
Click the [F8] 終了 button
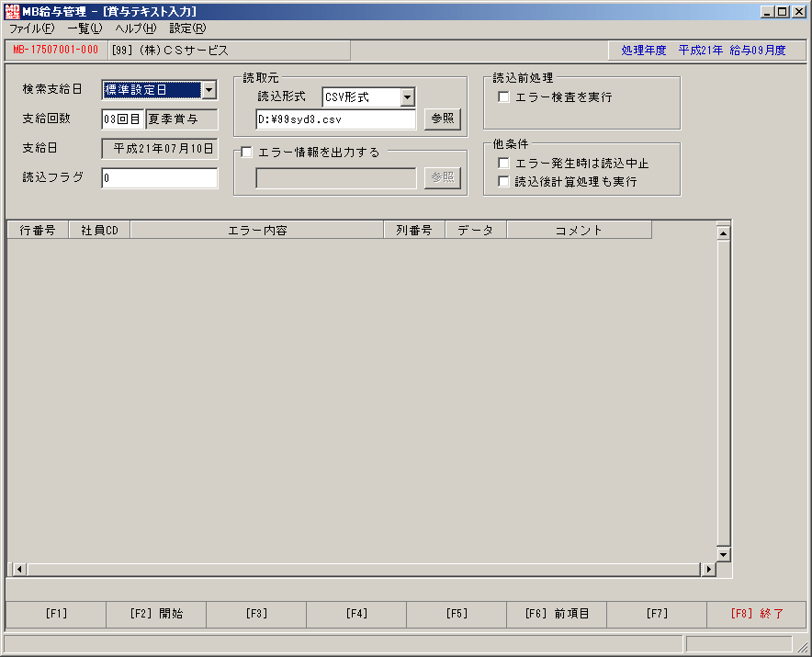tap(757, 614)
